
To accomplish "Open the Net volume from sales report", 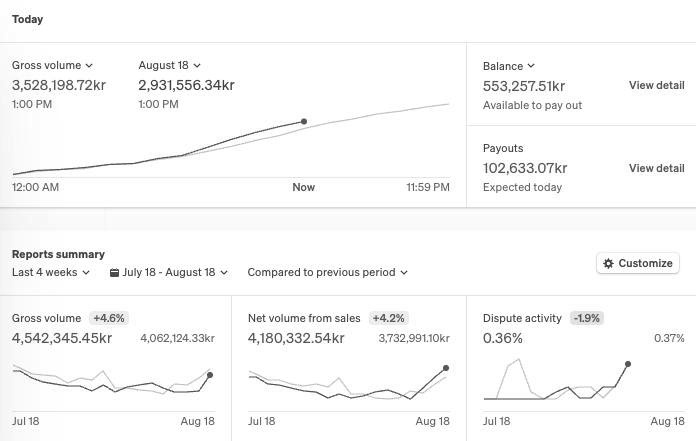I will click(304, 319).
